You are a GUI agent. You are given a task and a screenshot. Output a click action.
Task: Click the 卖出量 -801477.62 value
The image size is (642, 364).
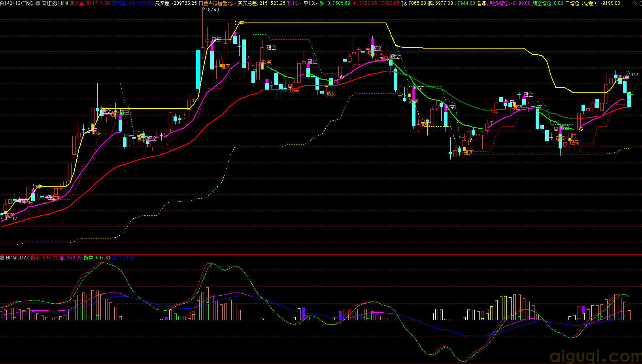tap(132, 3)
